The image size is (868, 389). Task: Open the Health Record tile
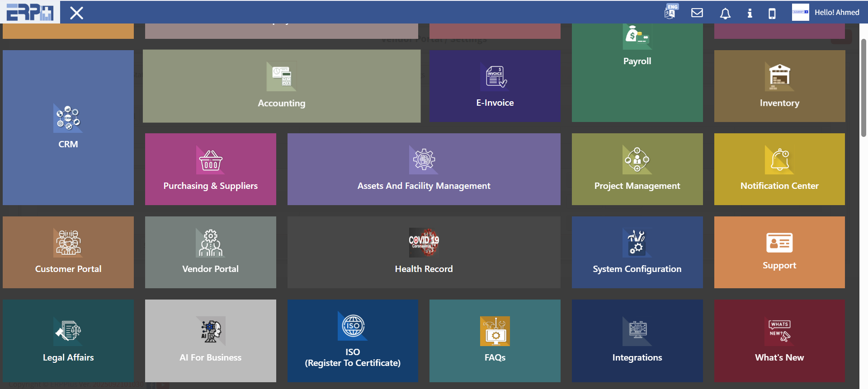pos(424,252)
